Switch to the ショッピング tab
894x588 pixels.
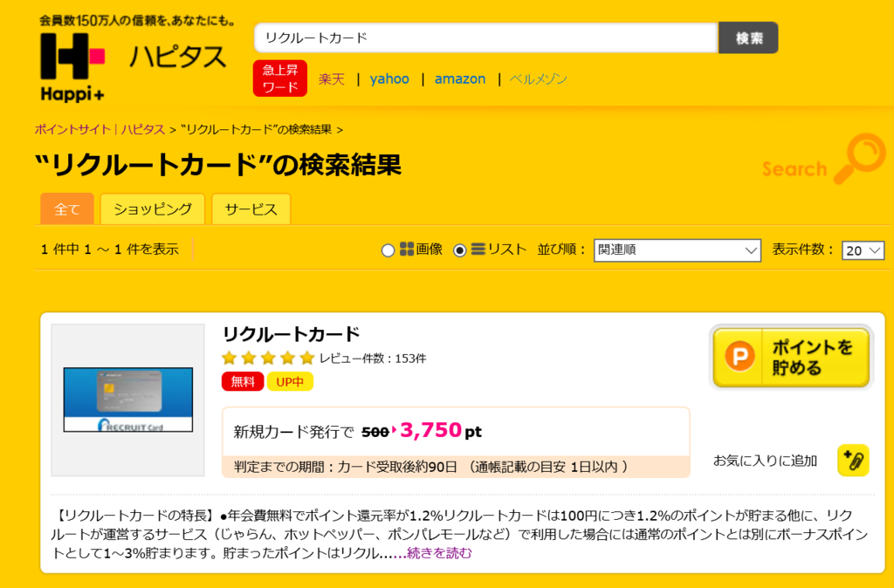pyautogui.click(x=153, y=209)
